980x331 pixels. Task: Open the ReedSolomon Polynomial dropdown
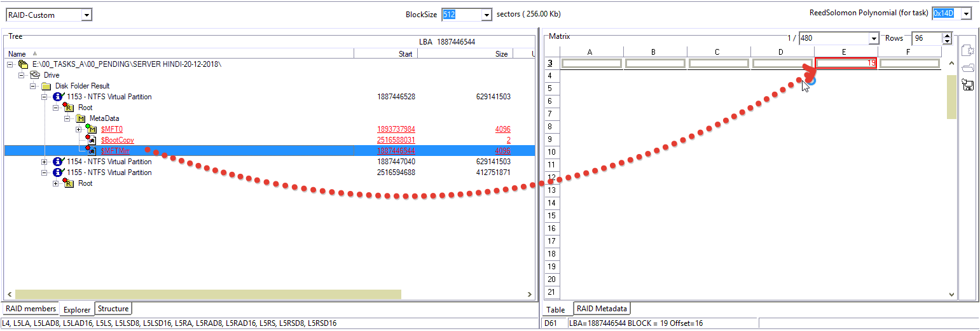click(x=966, y=14)
